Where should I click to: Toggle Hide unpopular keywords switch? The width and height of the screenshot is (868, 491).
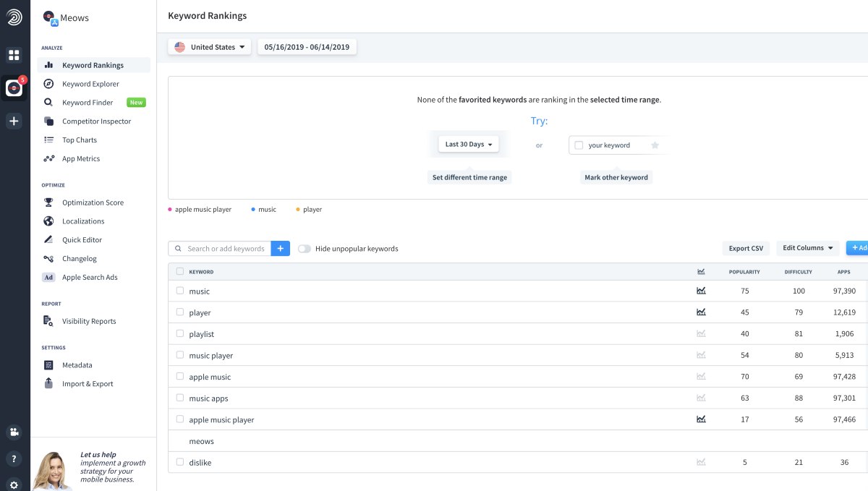305,249
